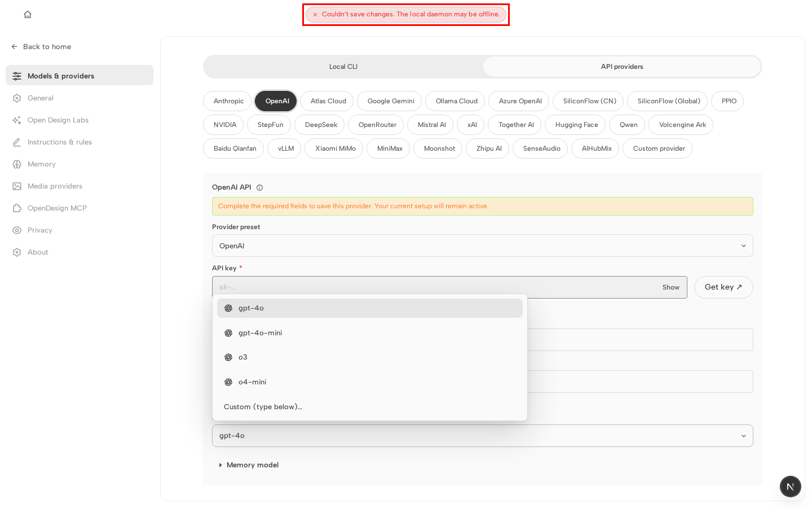Pick the Hugging Face provider

pos(576,125)
